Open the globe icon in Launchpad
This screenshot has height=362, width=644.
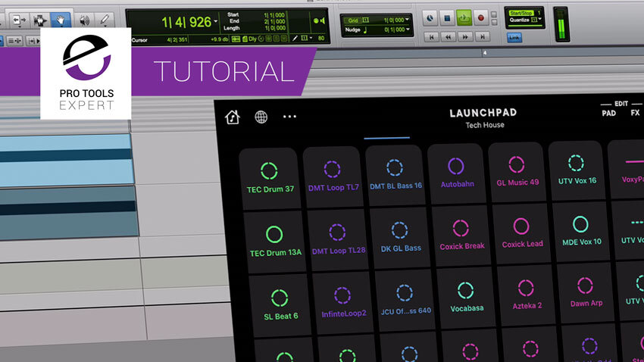tap(261, 117)
